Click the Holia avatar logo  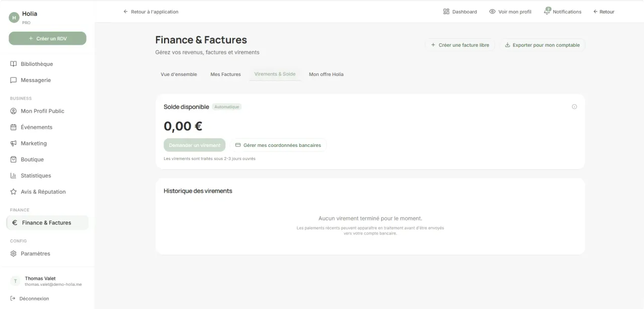click(x=14, y=18)
